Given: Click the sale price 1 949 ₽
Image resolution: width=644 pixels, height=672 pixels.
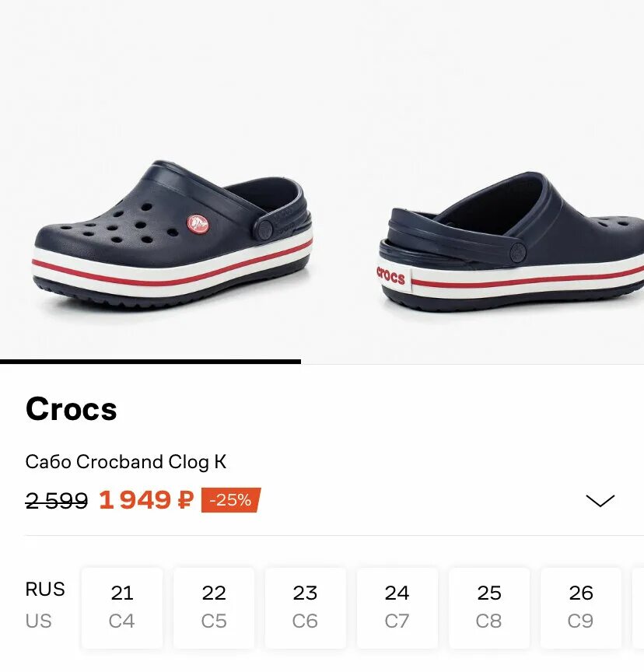Looking at the screenshot, I should tap(145, 500).
